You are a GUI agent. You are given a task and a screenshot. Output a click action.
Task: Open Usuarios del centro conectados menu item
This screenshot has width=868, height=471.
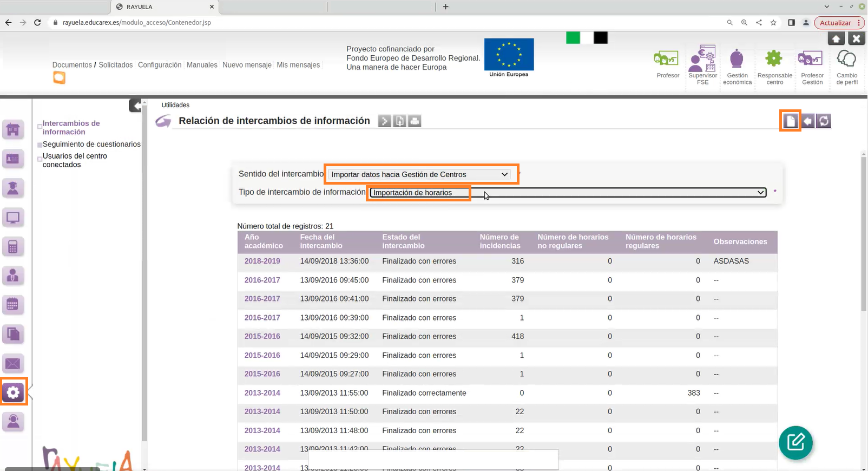pos(75,160)
